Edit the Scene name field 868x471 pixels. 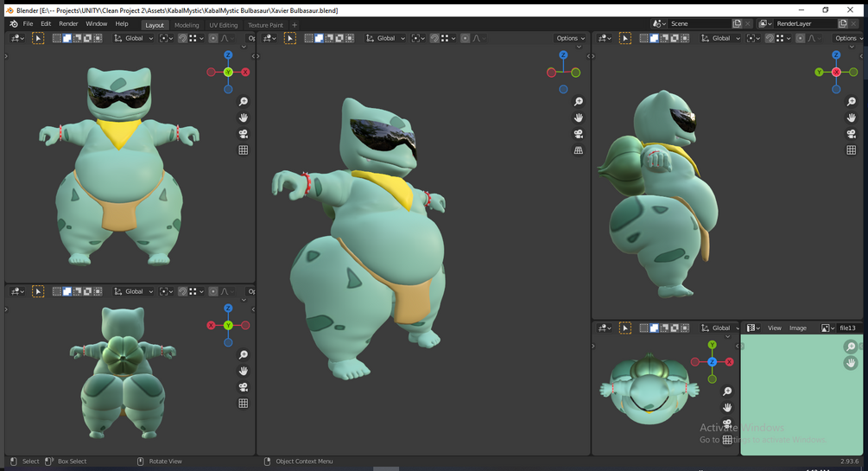point(700,24)
